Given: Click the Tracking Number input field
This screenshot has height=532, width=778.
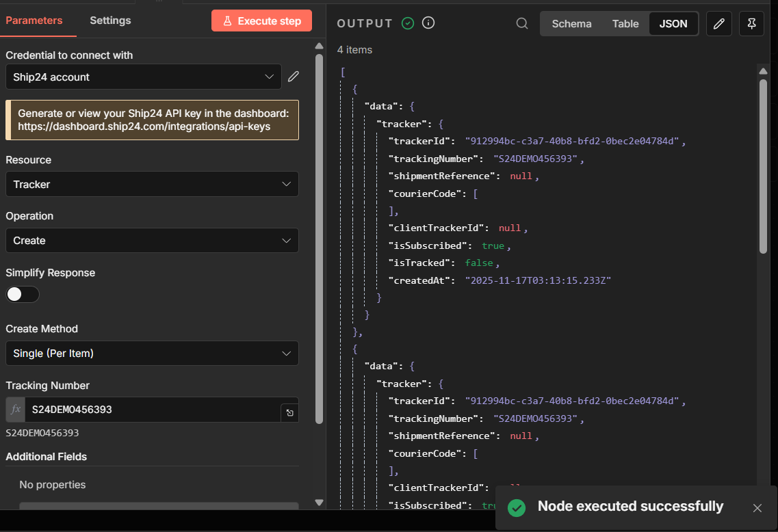Looking at the screenshot, I should point(153,410).
